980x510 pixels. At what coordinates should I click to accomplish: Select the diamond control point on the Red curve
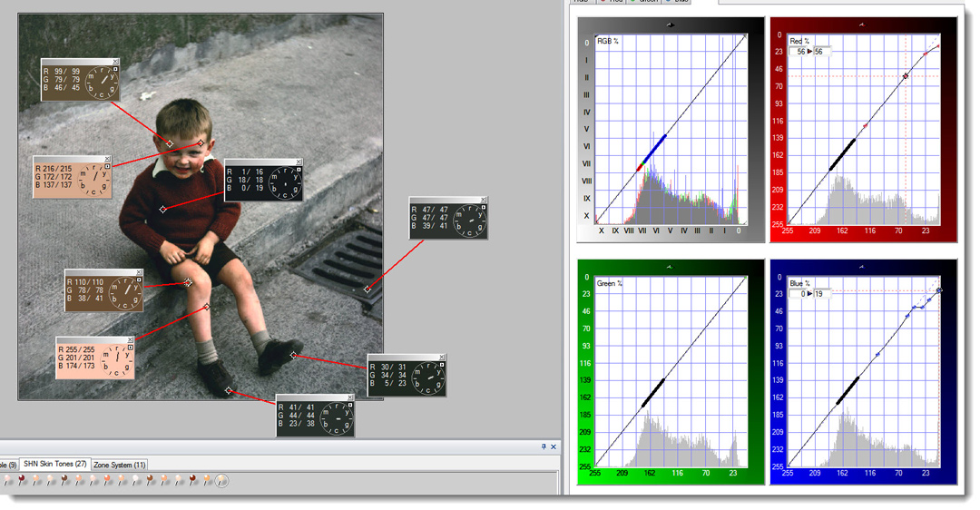pyautogui.click(x=906, y=76)
